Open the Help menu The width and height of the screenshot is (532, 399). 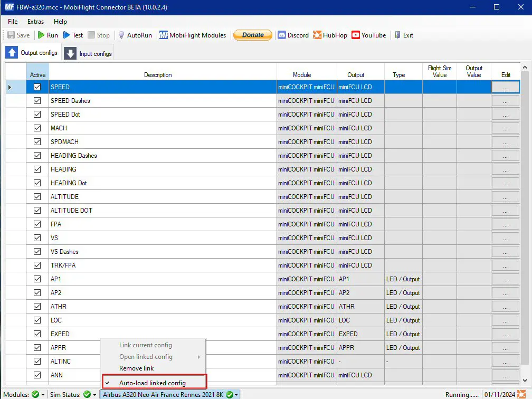60,21
